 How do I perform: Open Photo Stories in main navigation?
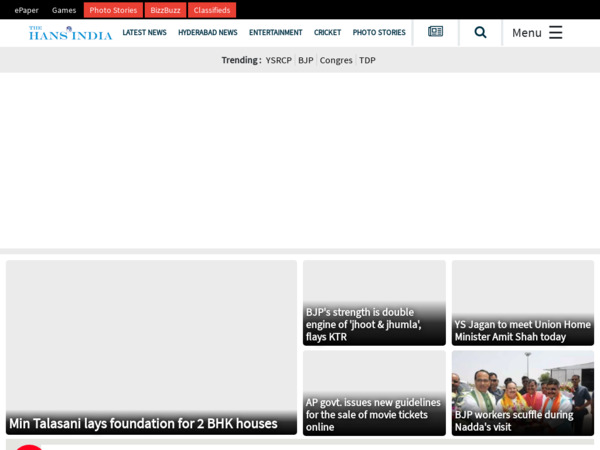[x=379, y=33]
